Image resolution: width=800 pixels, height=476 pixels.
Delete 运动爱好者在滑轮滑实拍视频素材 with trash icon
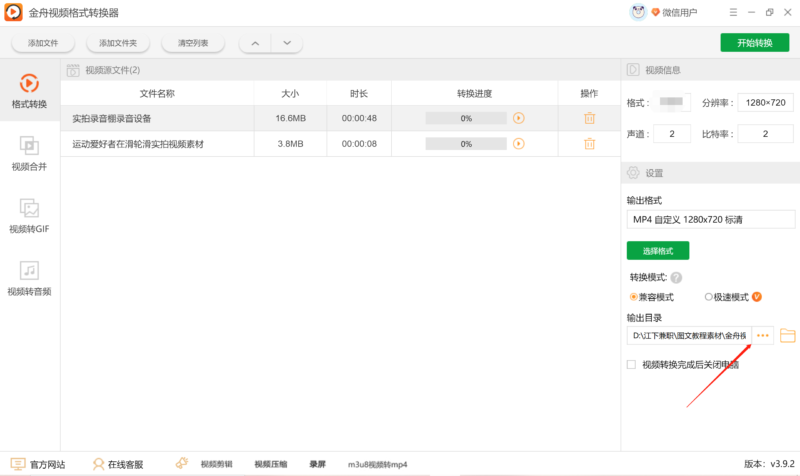pyautogui.click(x=589, y=144)
